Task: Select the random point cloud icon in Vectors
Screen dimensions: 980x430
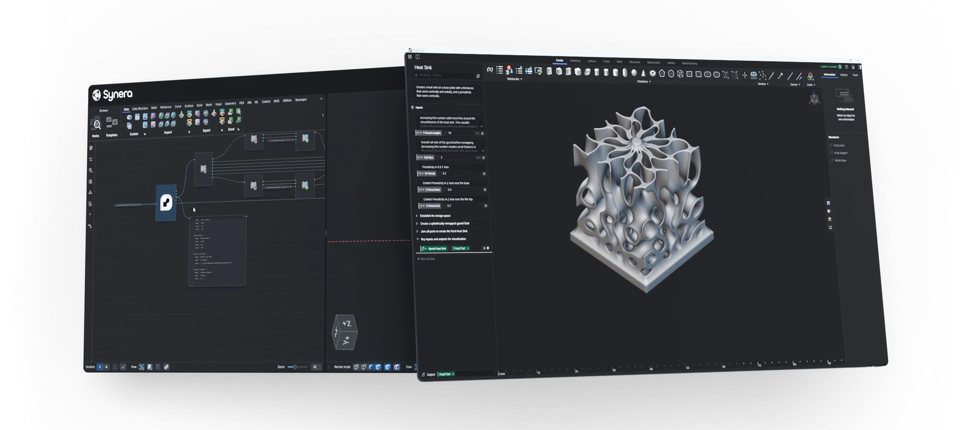Action: [x=763, y=75]
